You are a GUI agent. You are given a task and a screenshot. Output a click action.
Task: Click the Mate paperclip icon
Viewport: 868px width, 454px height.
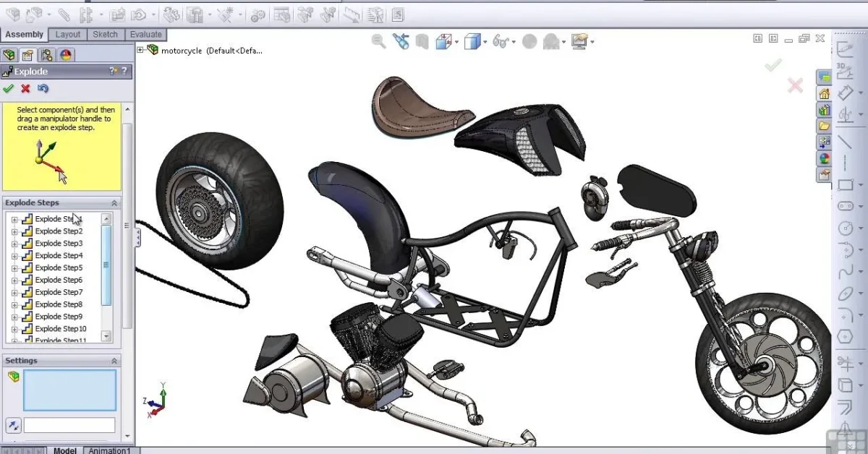click(64, 14)
